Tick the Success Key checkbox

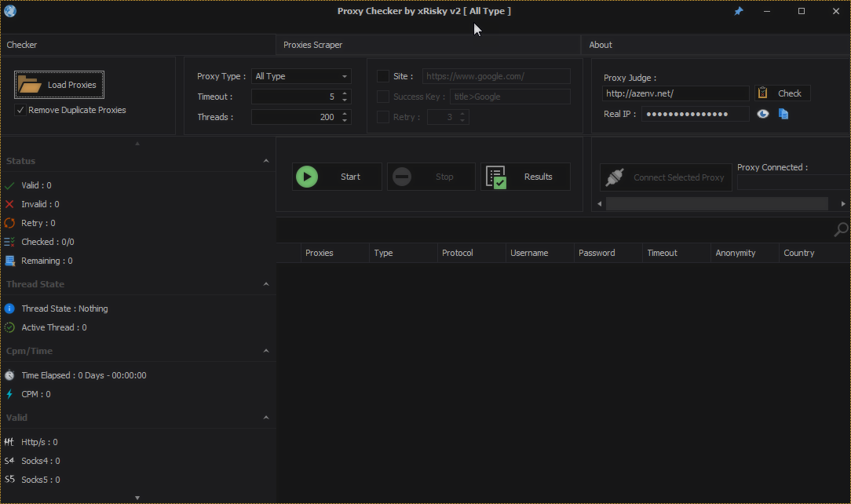point(382,97)
